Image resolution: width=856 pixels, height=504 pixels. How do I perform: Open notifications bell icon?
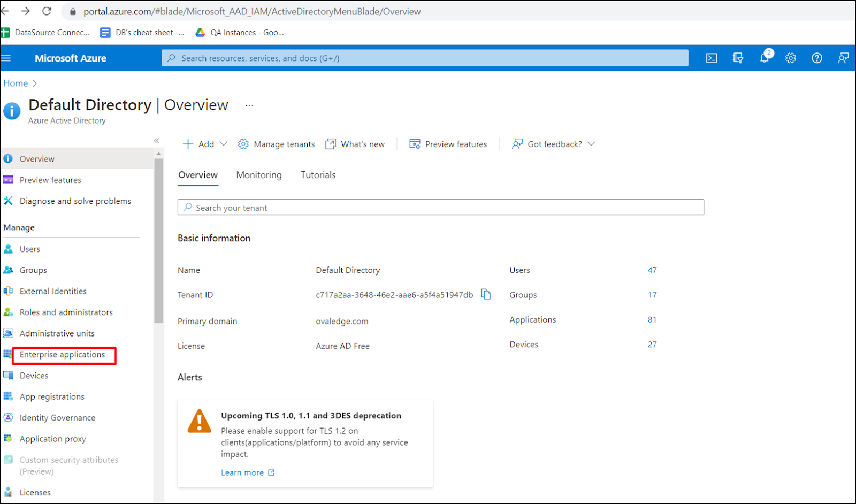(x=765, y=58)
